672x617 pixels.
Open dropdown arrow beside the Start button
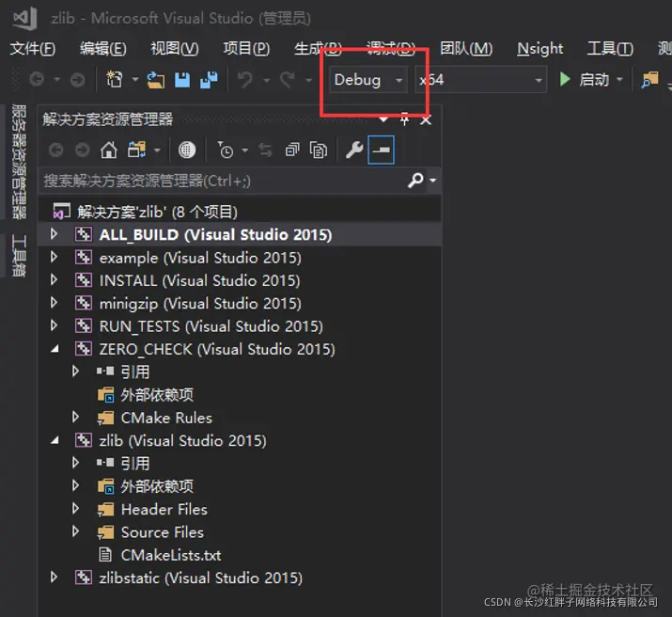(x=619, y=79)
